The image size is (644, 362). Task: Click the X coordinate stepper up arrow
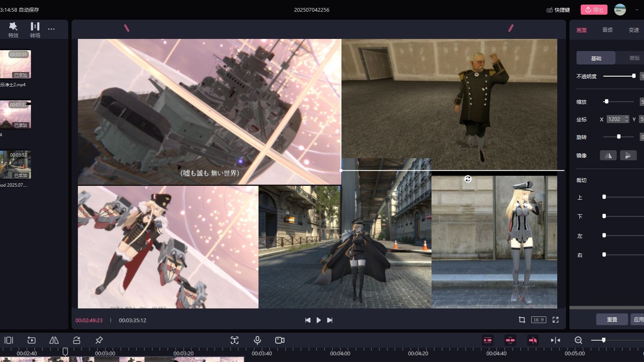point(626,117)
